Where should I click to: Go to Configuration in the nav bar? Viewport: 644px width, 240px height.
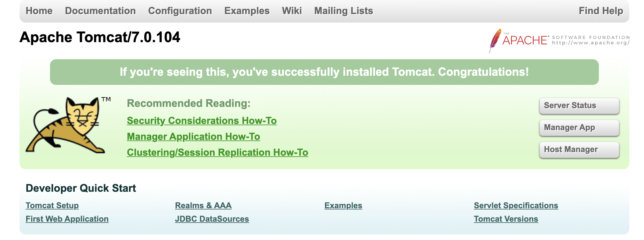click(180, 11)
